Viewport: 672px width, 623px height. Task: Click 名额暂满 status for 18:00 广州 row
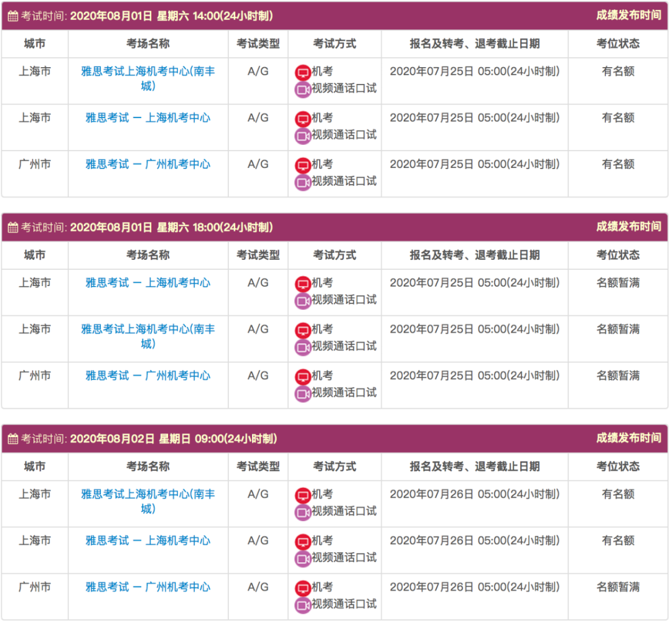click(x=618, y=376)
